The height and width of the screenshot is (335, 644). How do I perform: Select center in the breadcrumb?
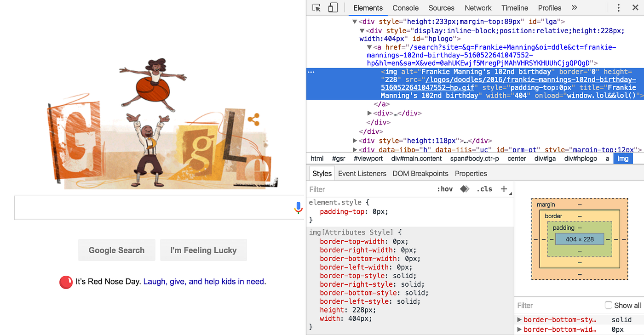[x=517, y=159]
